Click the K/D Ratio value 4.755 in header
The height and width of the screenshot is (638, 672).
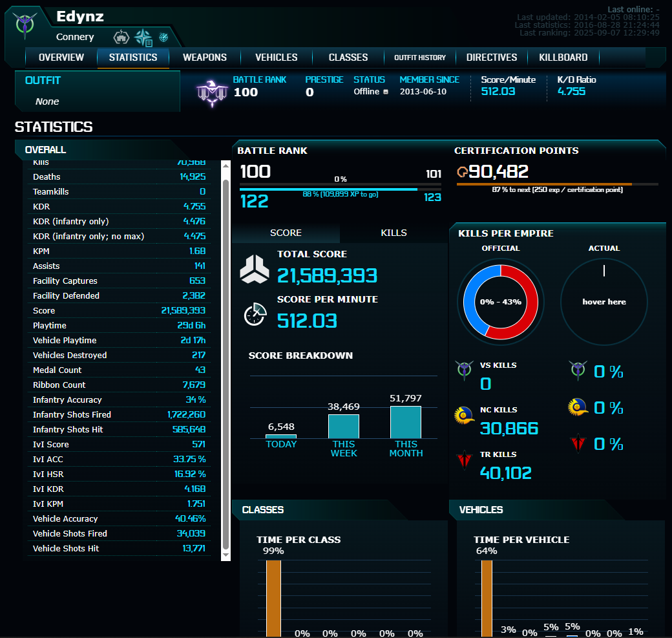point(571,91)
